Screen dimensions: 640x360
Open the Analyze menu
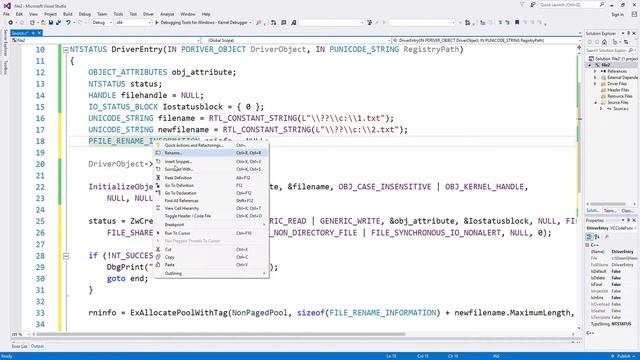[167, 14]
